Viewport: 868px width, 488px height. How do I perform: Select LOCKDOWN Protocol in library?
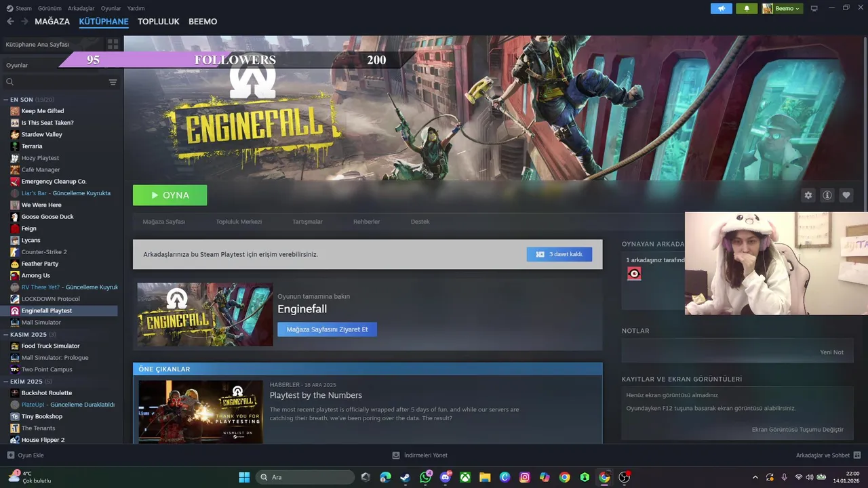coord(50,299)
